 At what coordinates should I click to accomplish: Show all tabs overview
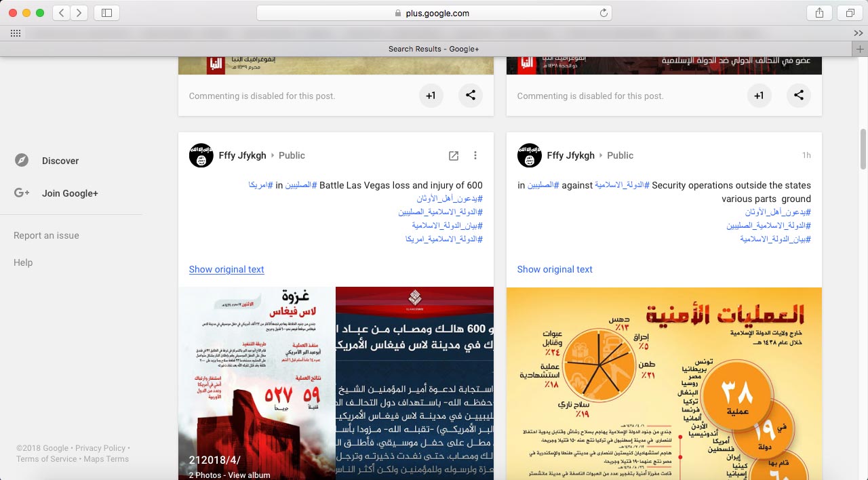pos(850,13)
